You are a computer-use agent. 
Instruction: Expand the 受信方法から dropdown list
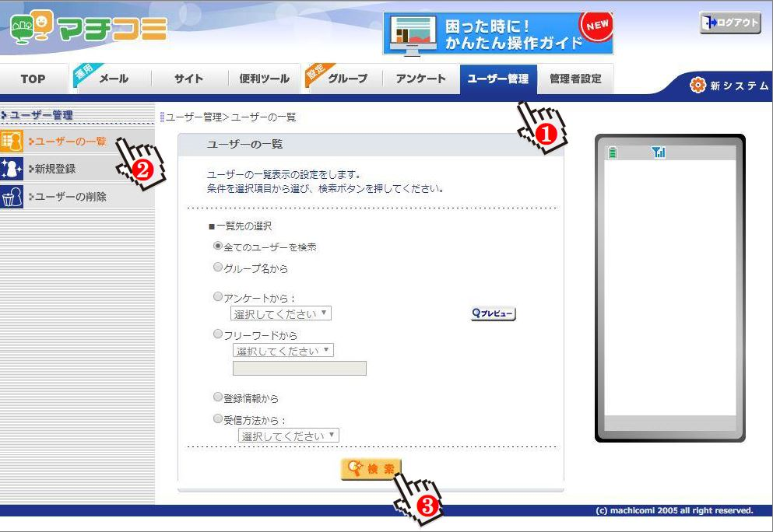289,436
